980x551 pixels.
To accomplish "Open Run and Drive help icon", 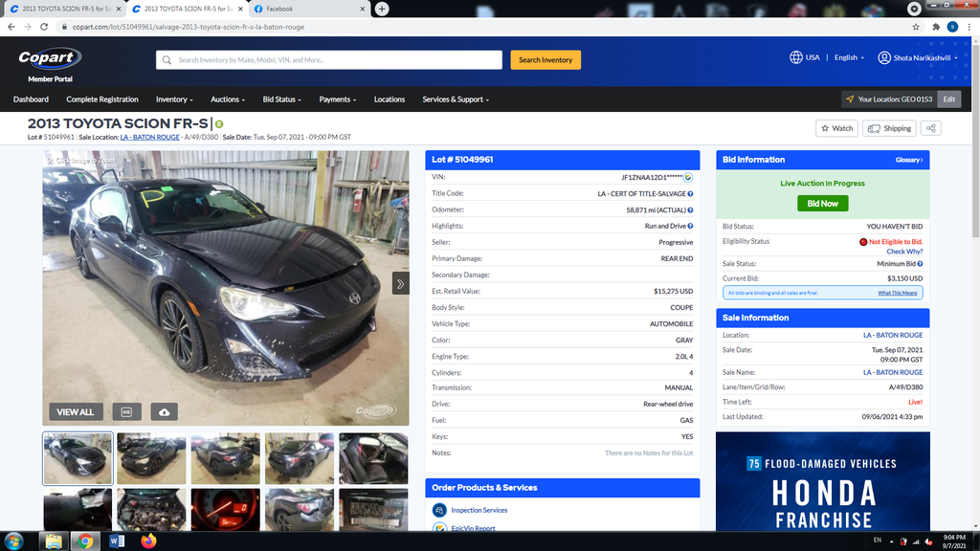I will pyautogui.click(x=690, y=226).
